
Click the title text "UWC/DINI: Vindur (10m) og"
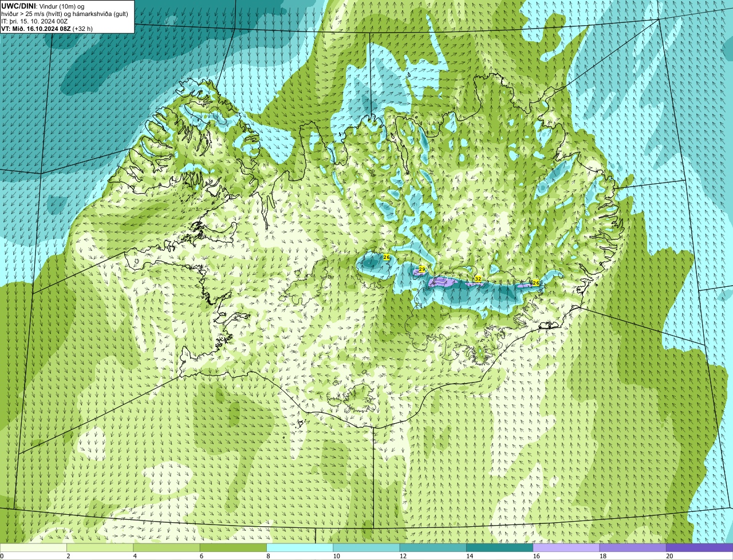coord(43,6)
